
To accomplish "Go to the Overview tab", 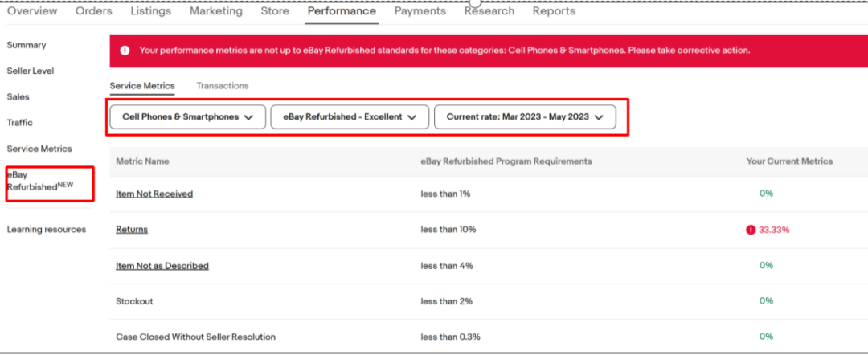I will point(32,11).
